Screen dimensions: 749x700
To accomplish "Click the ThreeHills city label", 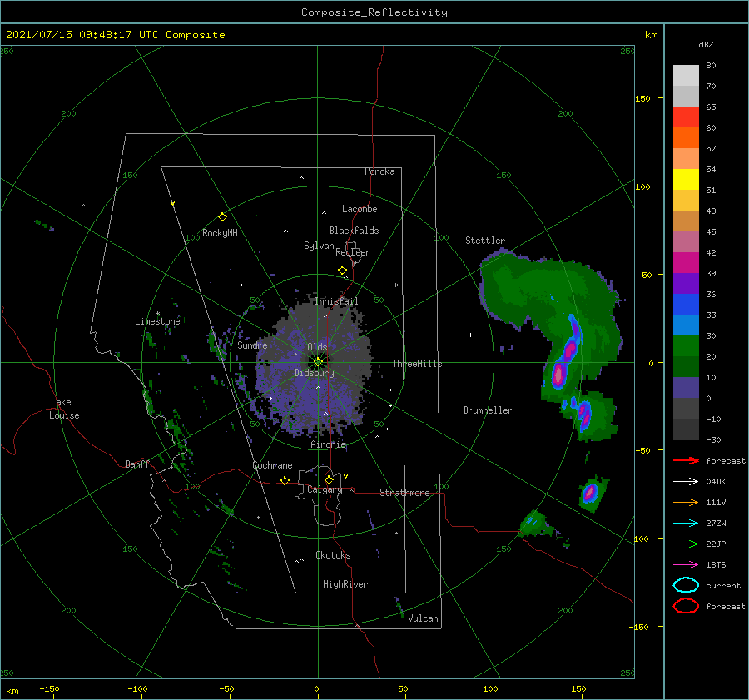I will point(417,364).
